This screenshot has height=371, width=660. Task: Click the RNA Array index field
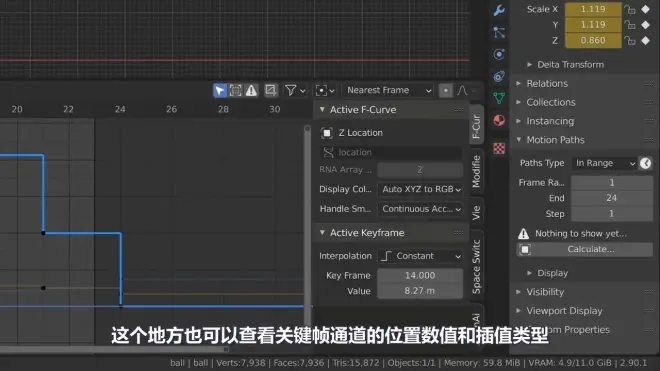(x=420, y=170)
